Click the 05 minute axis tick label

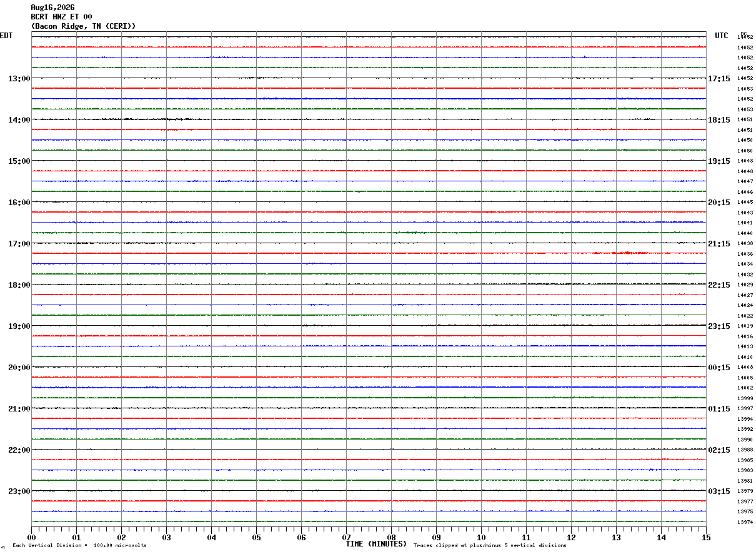[256, 537]
